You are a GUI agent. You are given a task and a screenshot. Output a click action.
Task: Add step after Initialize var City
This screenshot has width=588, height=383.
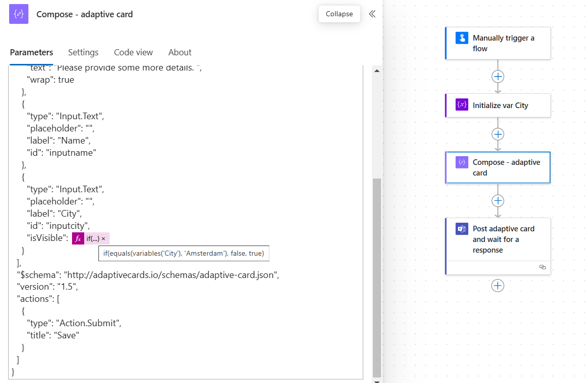[498, 134]
